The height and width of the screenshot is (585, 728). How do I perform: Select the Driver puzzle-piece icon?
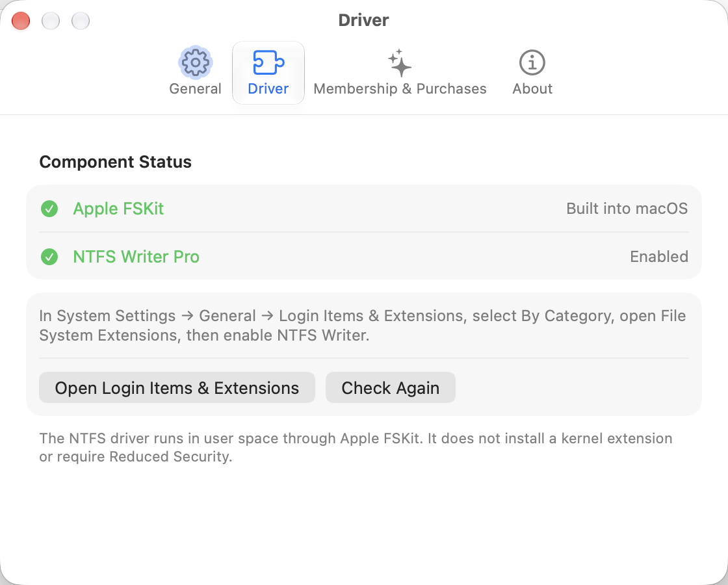pos(268,62)
